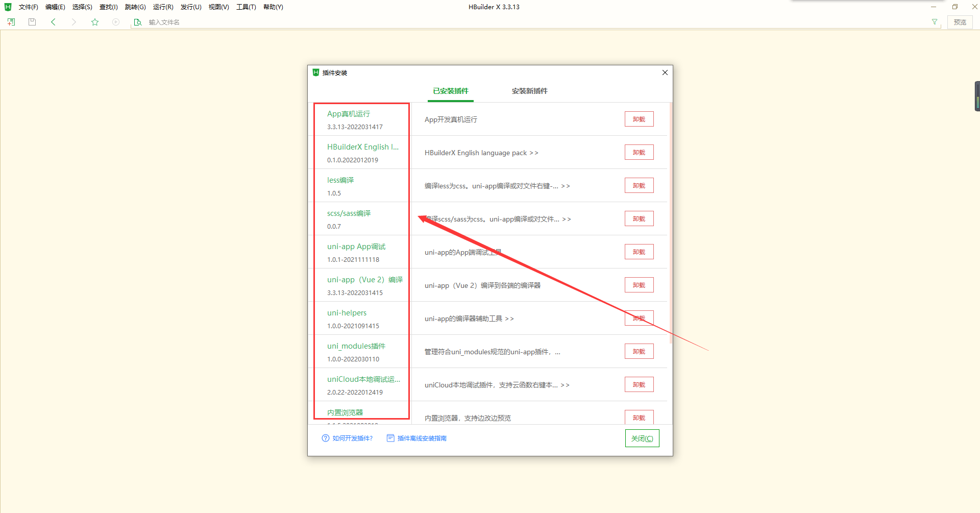Select the uni-helpers plugin name

pos(347,313)
